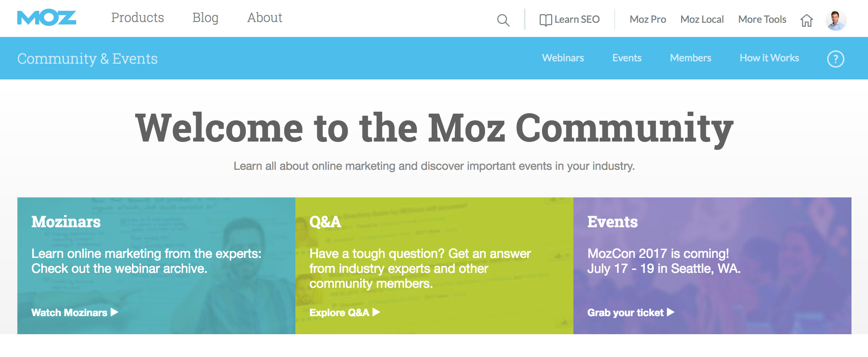Click the arrow beside Watch Mozinars

pyautogui.click(x=114, y=312)
